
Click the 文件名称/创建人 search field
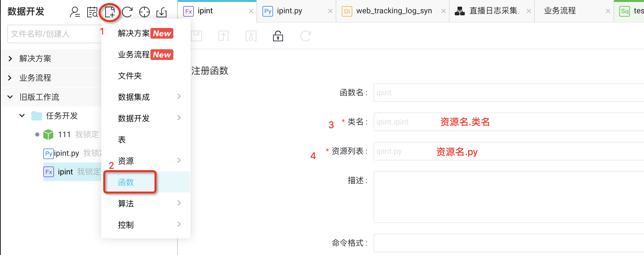click(55, 34)
